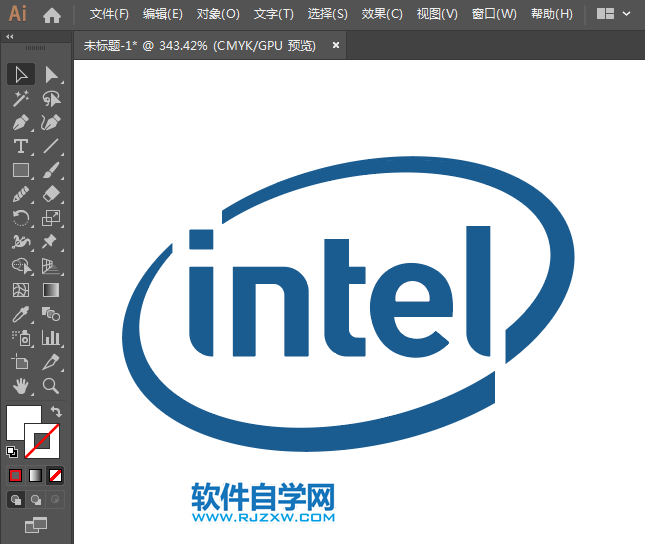Pick the Rectangle tool
Viewport: 645px width, 544px height.
click(21, 170)
